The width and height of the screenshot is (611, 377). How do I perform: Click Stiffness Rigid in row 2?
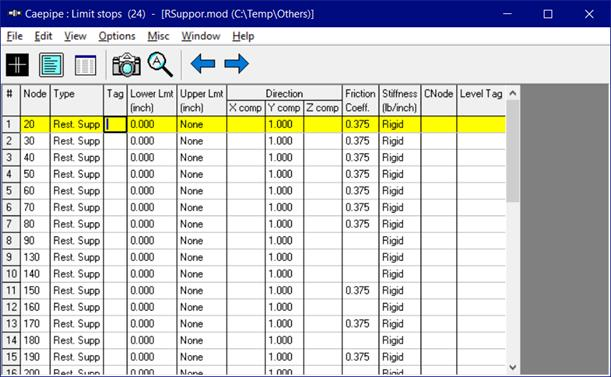pyautogui.click(x=399, y=141)
